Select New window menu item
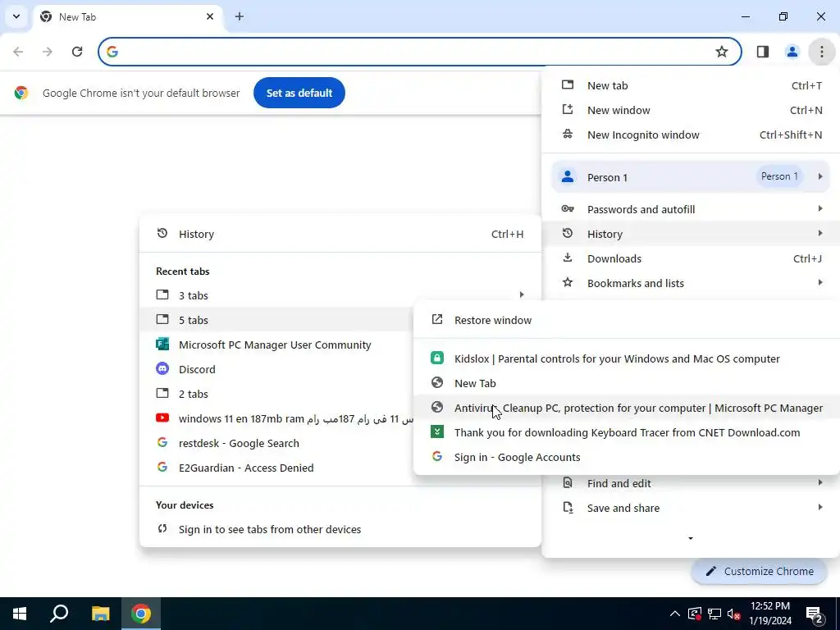This screenshot has height=630, width=840. (x=691, y=110)
